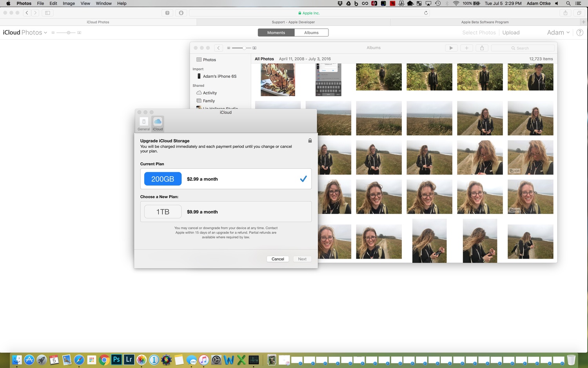Viewport: 588px width, 368px height.
Task: Click the Next button in the iCloud dialog
Action: (x=302, y=259)
